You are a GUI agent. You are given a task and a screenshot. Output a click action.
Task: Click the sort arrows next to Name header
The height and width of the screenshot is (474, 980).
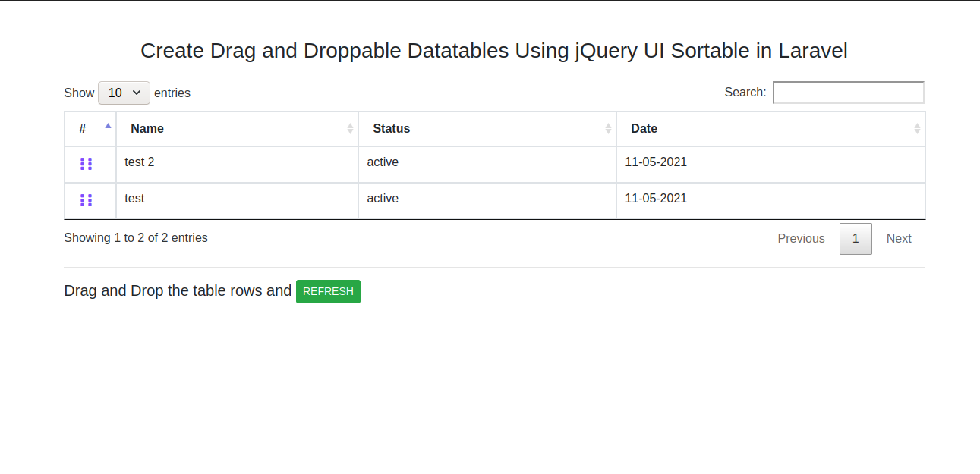350,128
